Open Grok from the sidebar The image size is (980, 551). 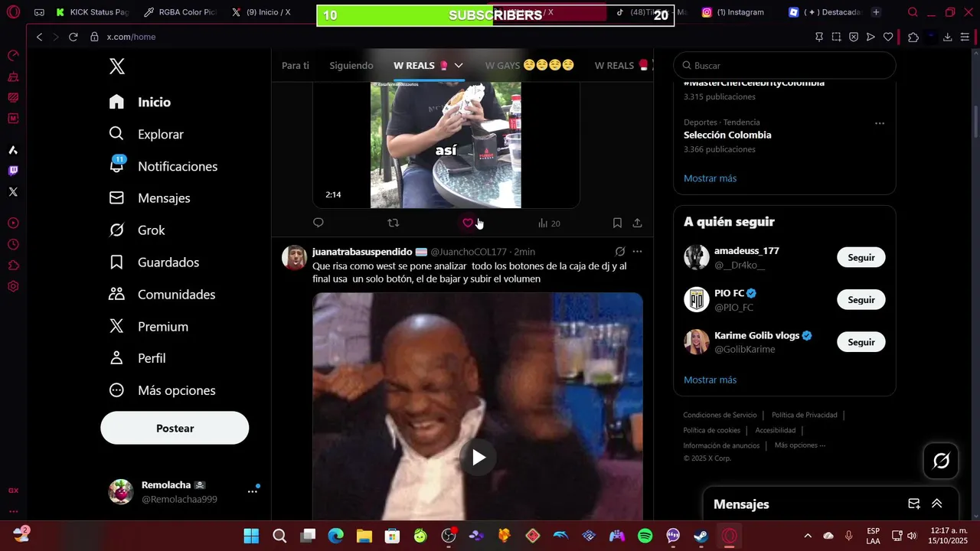tap(137, 230)
